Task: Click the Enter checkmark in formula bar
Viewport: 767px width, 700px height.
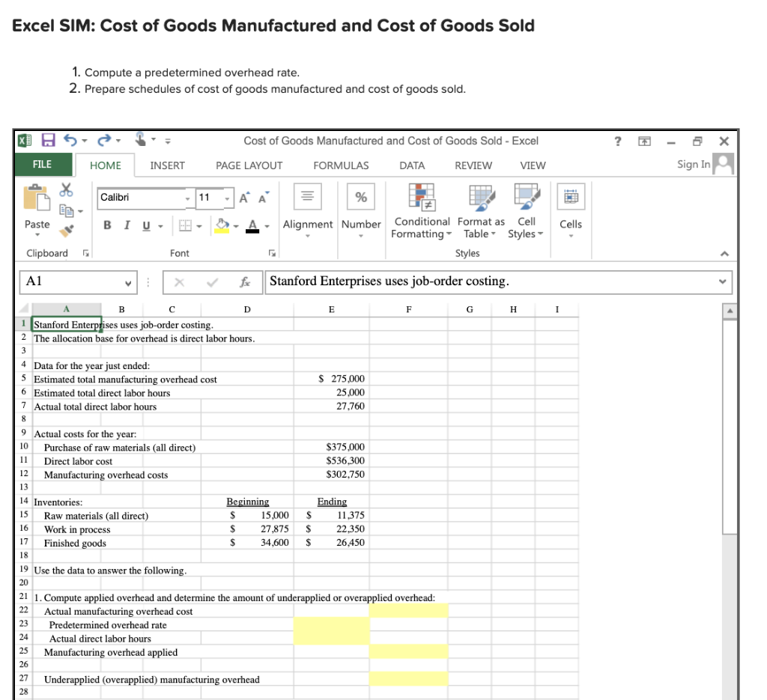Action: pos(212,282)
